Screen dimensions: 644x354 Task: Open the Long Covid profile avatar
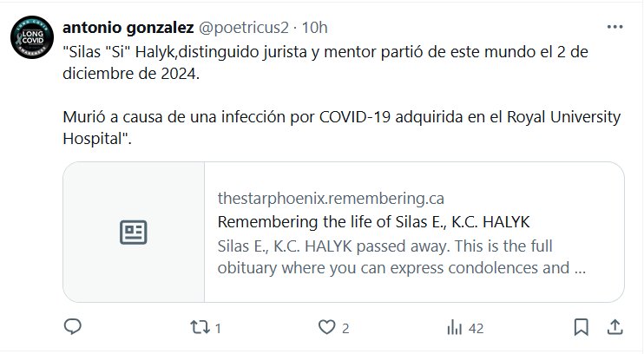[30, 38]
